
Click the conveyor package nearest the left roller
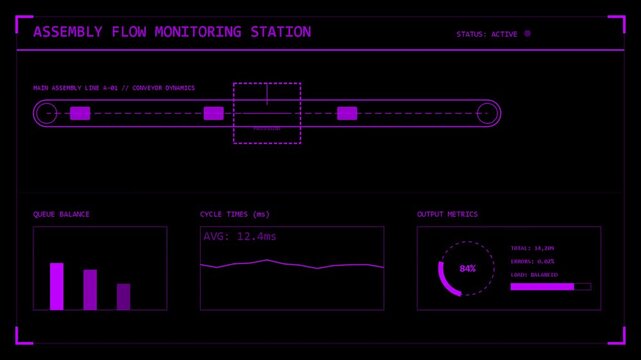(80, 113)
